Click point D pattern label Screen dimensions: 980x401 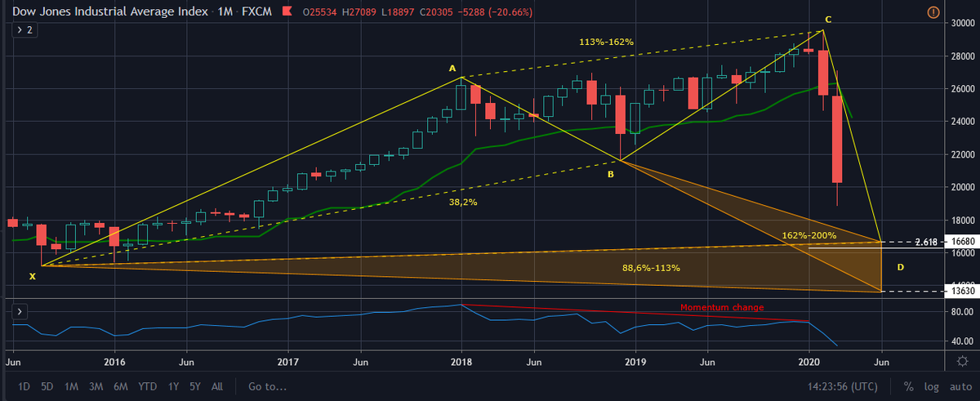pyautogui.click(x=900, y=267)
